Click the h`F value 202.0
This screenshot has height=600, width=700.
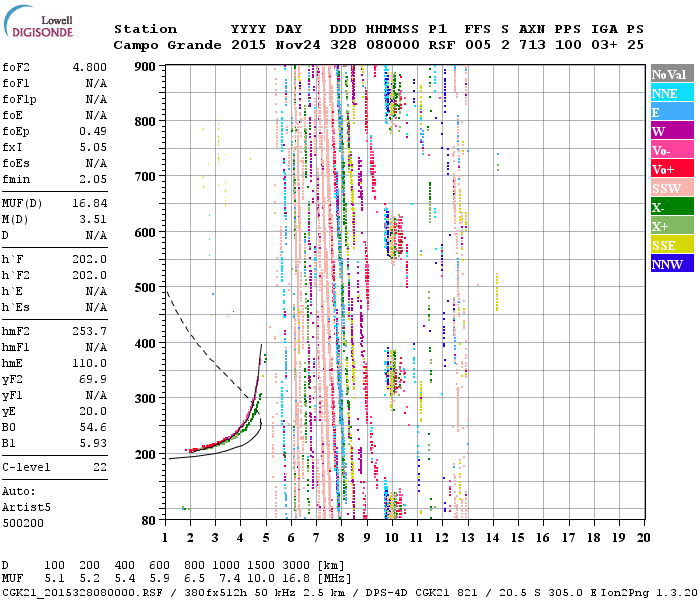90,259
